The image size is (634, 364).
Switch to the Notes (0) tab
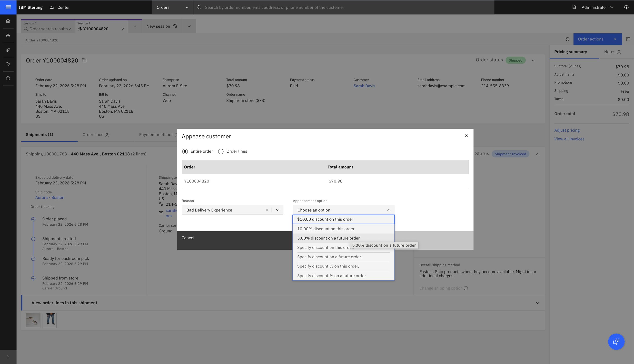tap(613, 52)
